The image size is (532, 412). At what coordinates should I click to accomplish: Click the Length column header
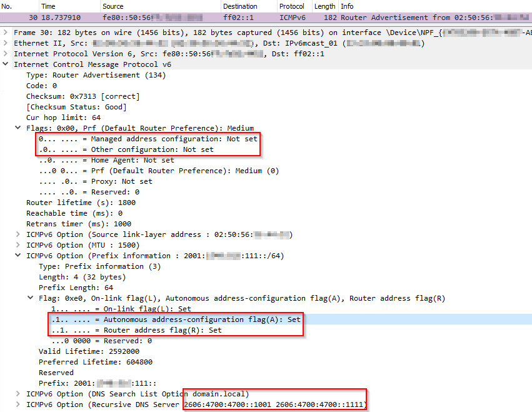tap(324, 6)
